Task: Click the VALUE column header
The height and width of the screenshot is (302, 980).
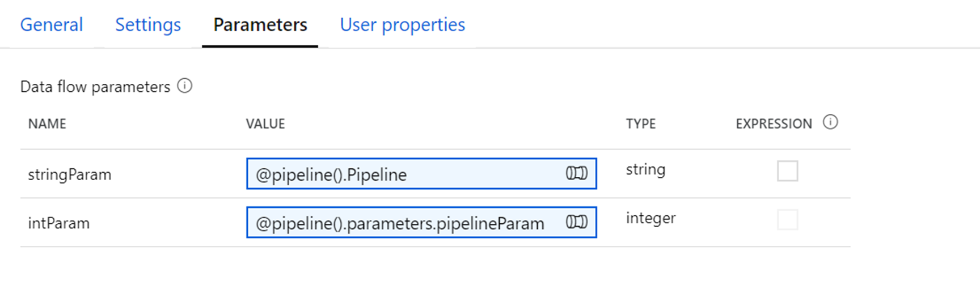Action: pyautogui.click(x=265, y=124)
